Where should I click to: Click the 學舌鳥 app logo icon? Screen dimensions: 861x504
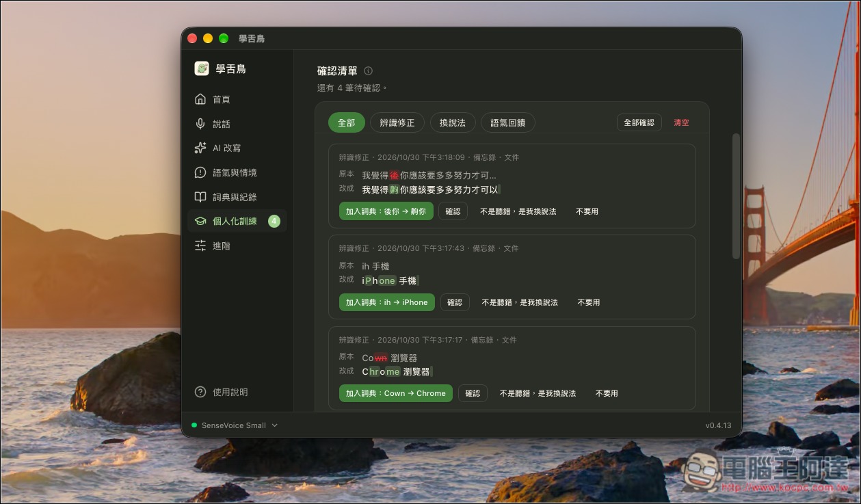[202, 68]
